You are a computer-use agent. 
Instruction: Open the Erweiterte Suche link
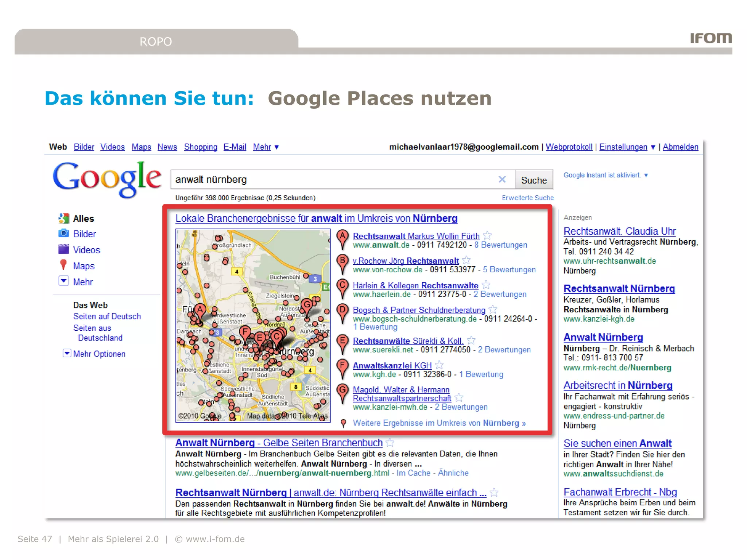tap(528, 198)
